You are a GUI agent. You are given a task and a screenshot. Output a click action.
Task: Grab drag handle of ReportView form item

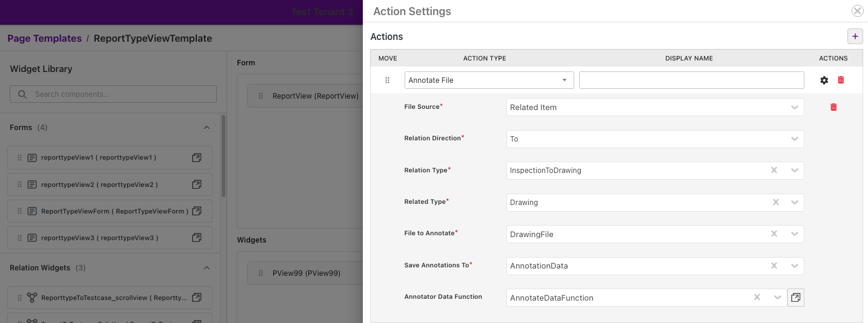(x=261, y=96)
